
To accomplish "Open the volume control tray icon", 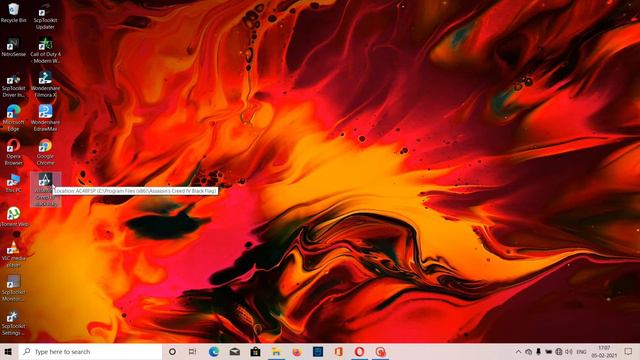I will [569, 351].
